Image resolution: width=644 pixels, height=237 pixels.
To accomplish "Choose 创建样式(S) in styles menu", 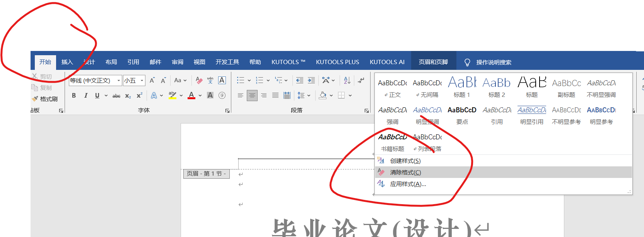I will [x=504, y=161].
